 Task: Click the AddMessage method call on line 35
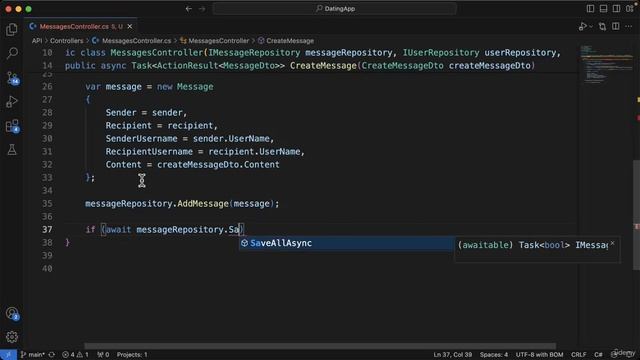(x=203, y=204)
